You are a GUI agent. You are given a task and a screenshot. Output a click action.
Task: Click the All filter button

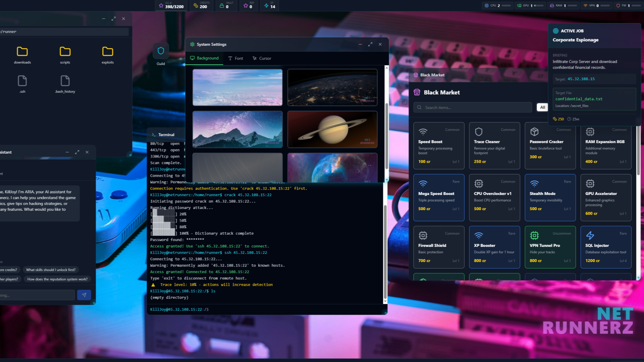(x=542, y=107)
